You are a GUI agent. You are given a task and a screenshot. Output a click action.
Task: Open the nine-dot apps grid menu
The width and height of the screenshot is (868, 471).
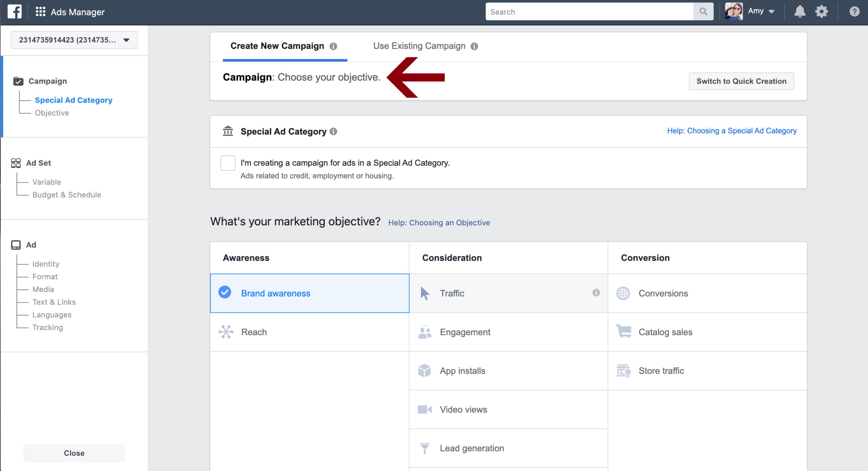pyautogui.click(x=40, y=12)
